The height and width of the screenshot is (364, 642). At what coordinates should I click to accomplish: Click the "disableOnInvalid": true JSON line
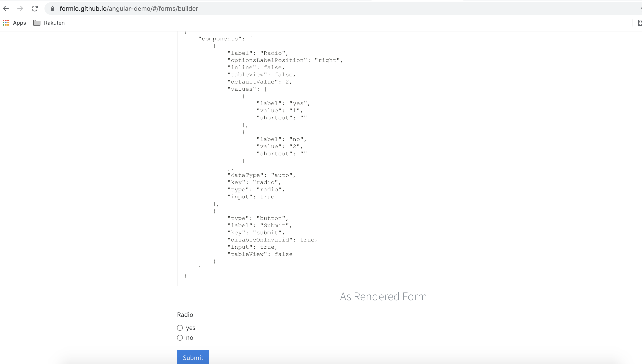[x=272, y=240]
